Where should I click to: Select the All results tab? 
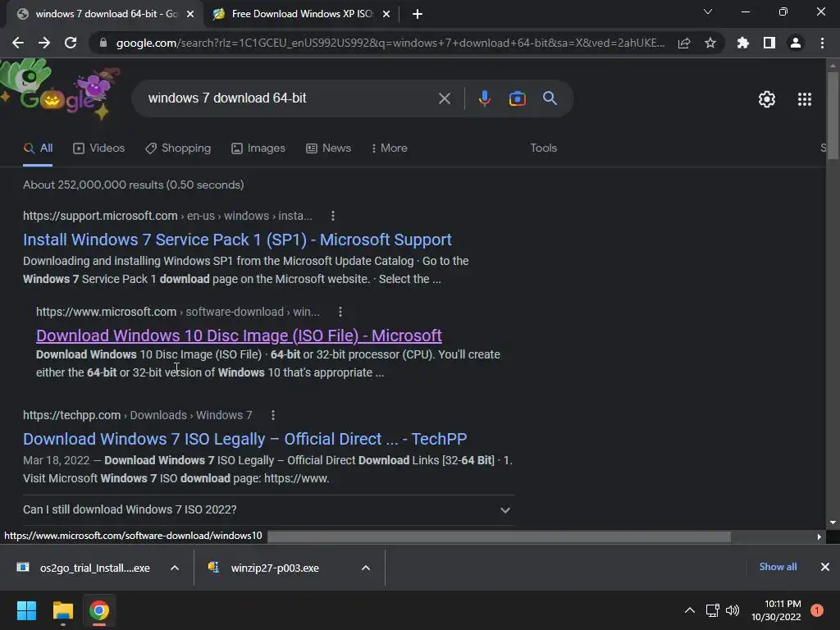tap(38, 148)
